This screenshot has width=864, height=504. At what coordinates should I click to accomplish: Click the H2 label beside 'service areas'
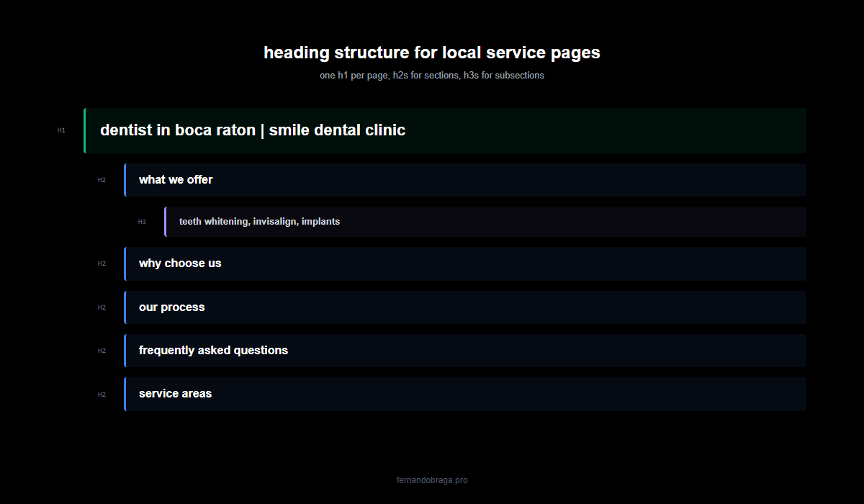(x=102, y=395)
